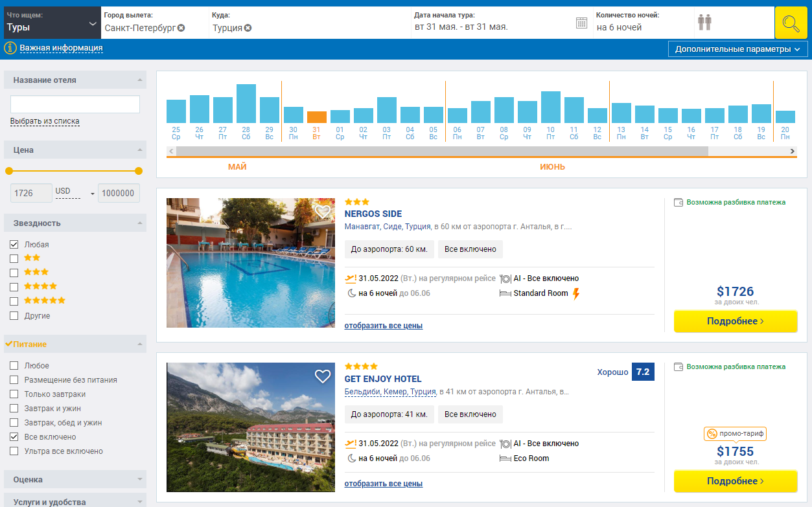This screenshot has width=812, height=507.
Task: Click the 7.2 rating badge
Action: pyautogui.click(x=643, y=372)
